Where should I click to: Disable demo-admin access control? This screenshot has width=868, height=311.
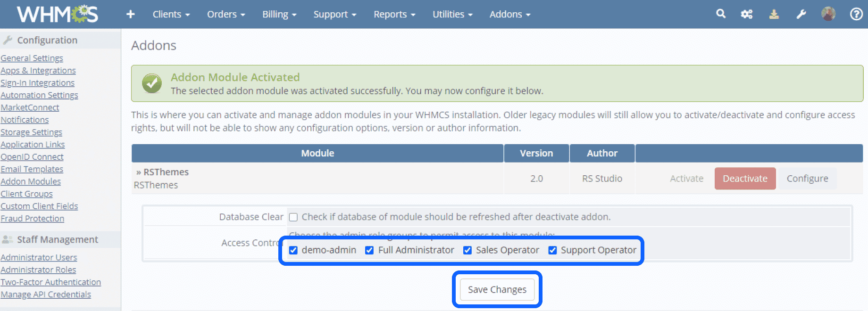click(293, 250)
